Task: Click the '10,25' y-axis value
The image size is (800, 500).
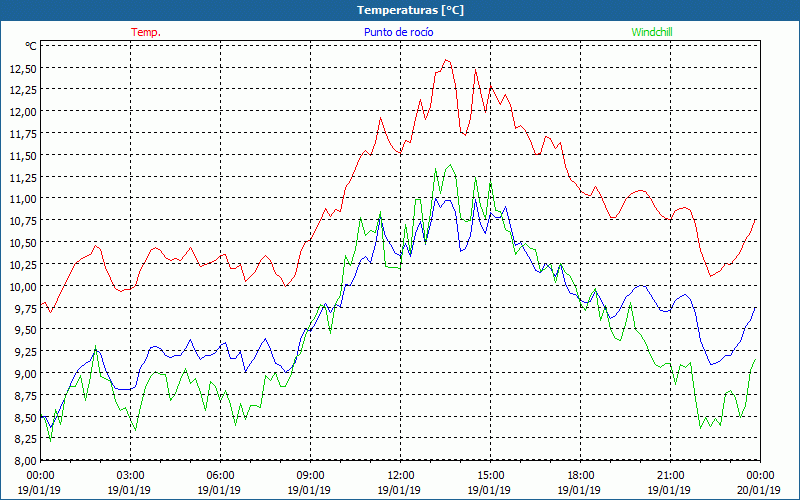Action: 23,264
